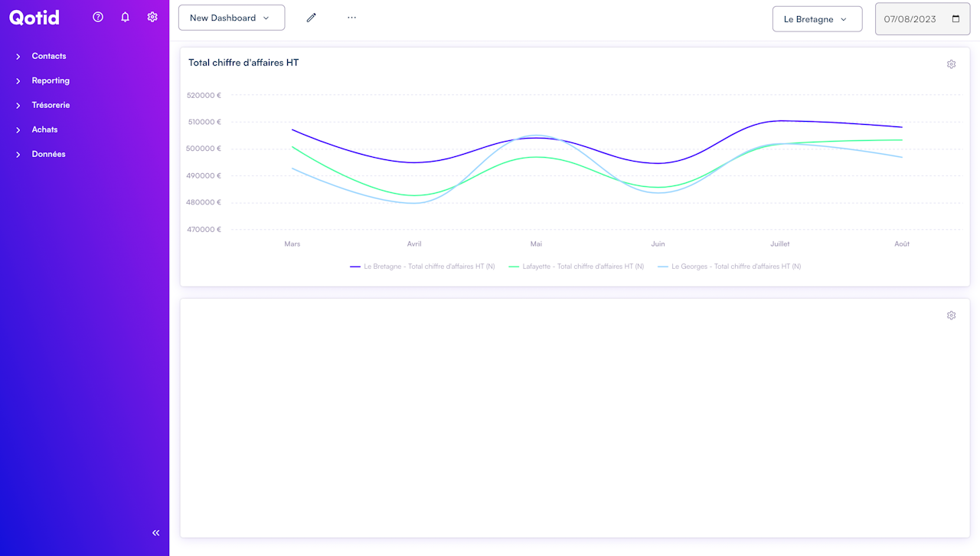Open the three-dots more options menu
The width and height of the screenshot is (980, 556).
351,18
